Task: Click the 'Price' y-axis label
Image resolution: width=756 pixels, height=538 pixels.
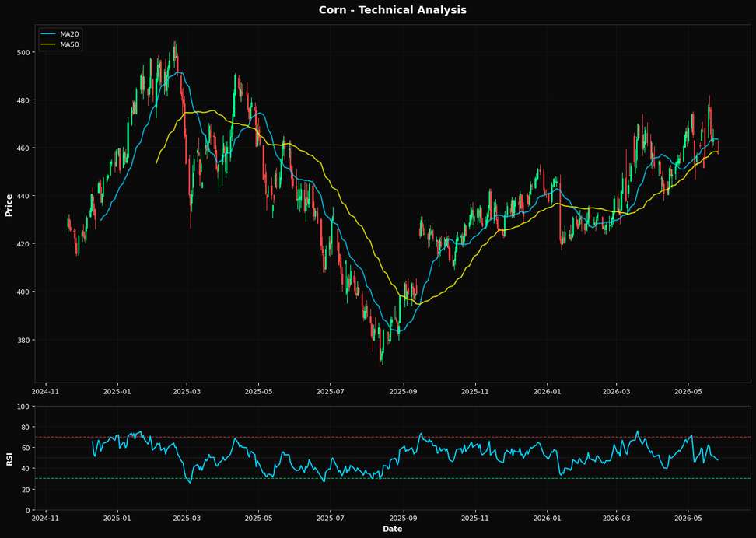Action: pos(9,205)
